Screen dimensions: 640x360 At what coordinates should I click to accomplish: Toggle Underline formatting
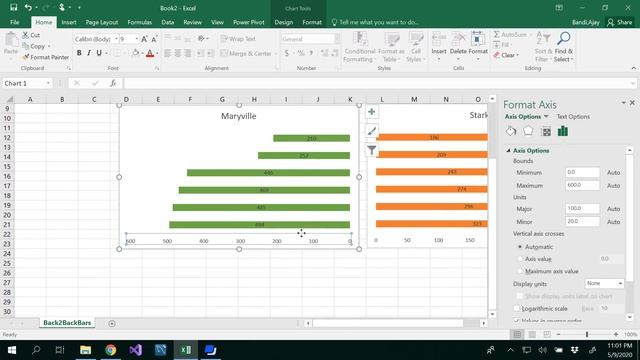pyautogui.click(x=99, y=53)
